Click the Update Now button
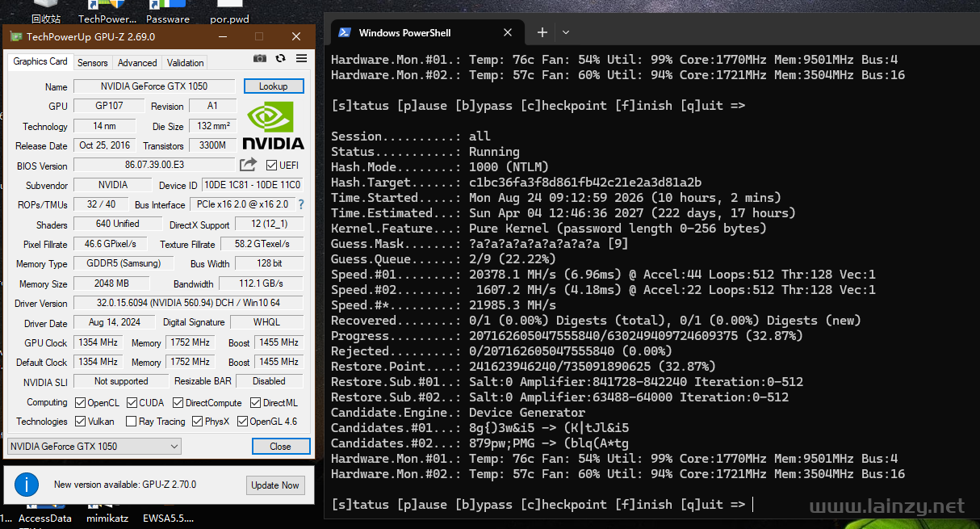The height and width of the screenshot is (529, 980). click(275, 485)
